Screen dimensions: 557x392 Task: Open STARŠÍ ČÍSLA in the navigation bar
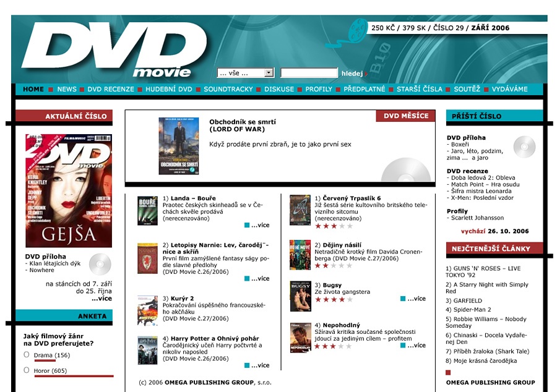click(x=420, y=89)
